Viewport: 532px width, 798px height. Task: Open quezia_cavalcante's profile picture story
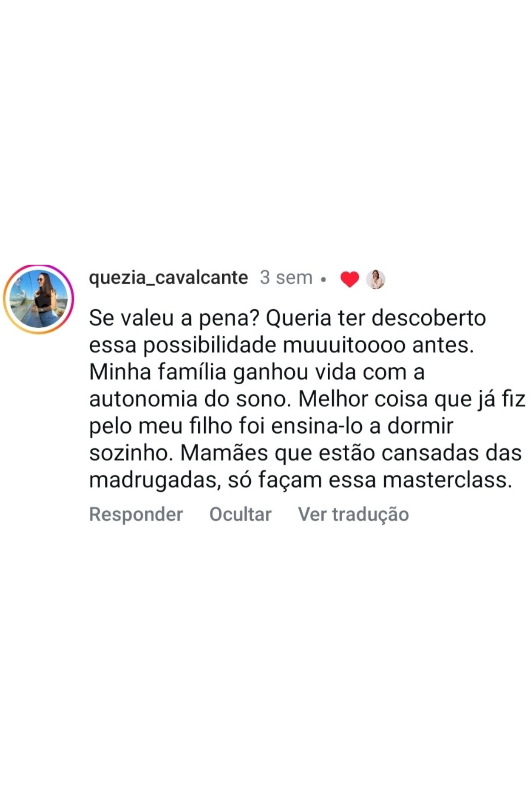coord(38,299)
